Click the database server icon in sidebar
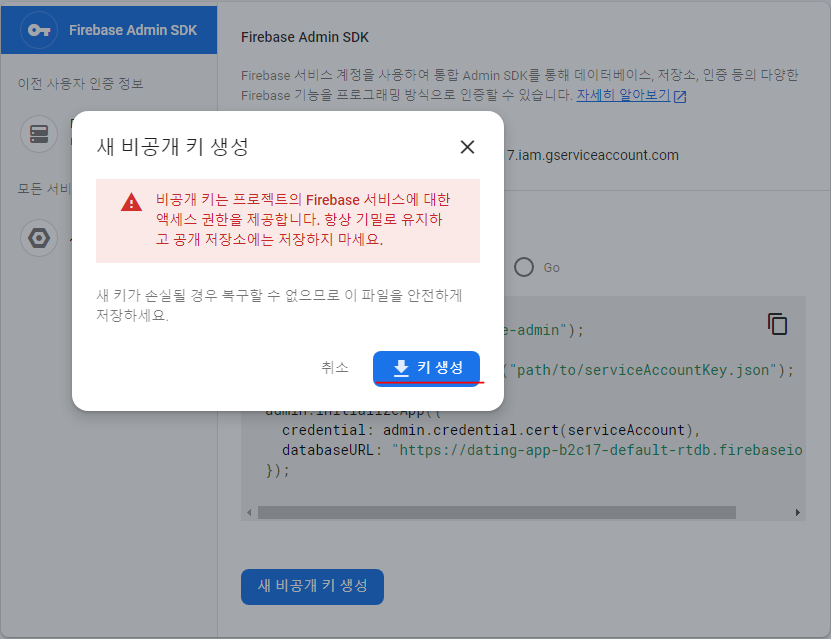This screenshot has height=639, width=831. click(x=39, y=134)
